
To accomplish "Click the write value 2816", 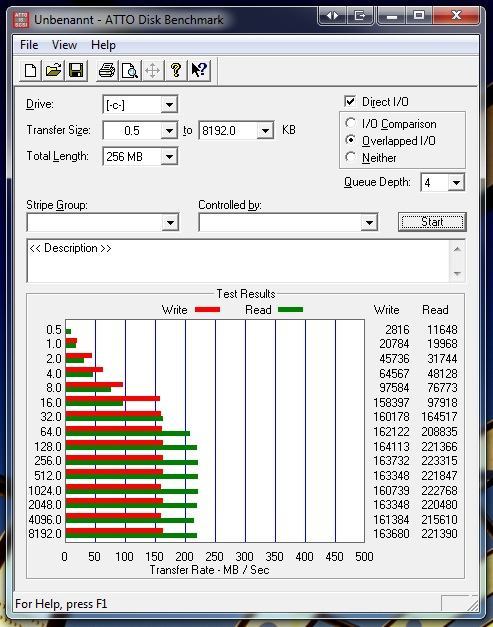I will (397, 329).
